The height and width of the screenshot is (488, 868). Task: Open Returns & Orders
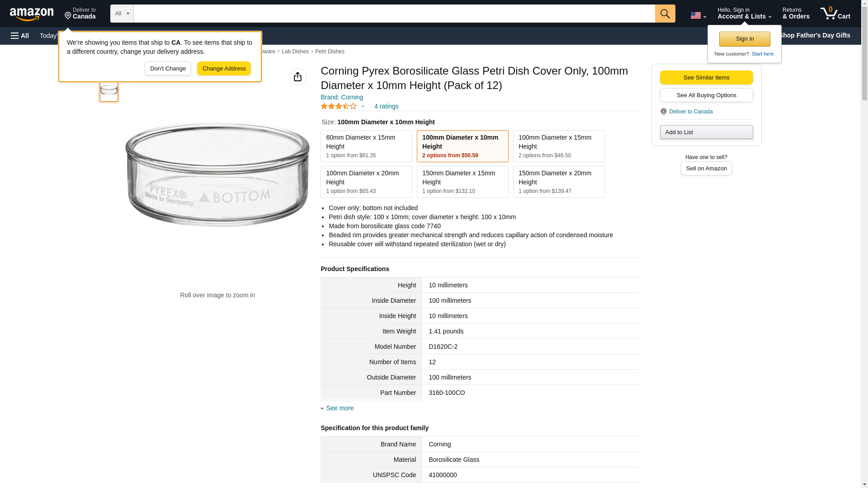[796, 14]
